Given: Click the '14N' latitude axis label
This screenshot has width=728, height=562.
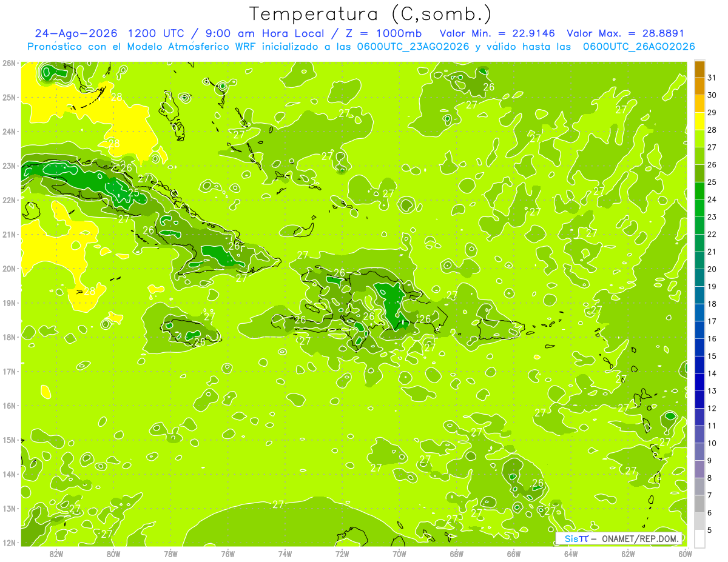Looking at the screenshot, I should (8, 475).
